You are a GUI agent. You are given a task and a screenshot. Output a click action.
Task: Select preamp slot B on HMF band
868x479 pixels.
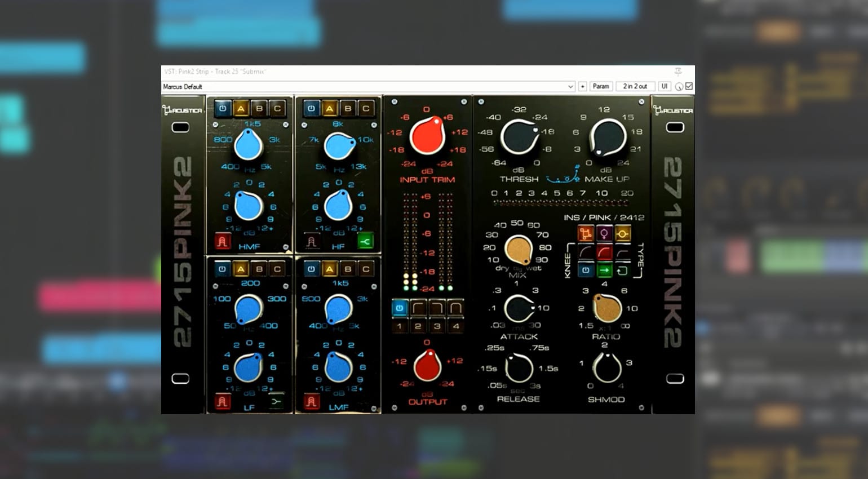point(259,108)
